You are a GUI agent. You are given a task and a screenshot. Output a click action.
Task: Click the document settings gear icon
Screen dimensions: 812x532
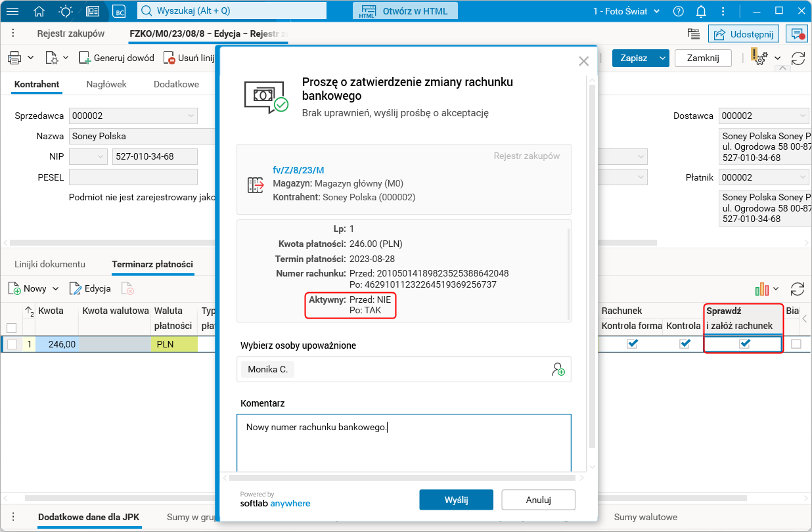pos(52,58)
